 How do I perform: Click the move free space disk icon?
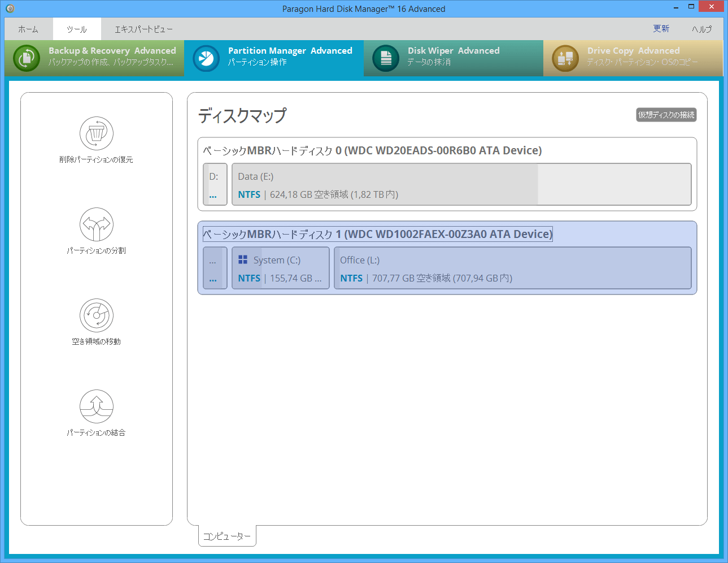pyautogui.click(x=97, y=315)
